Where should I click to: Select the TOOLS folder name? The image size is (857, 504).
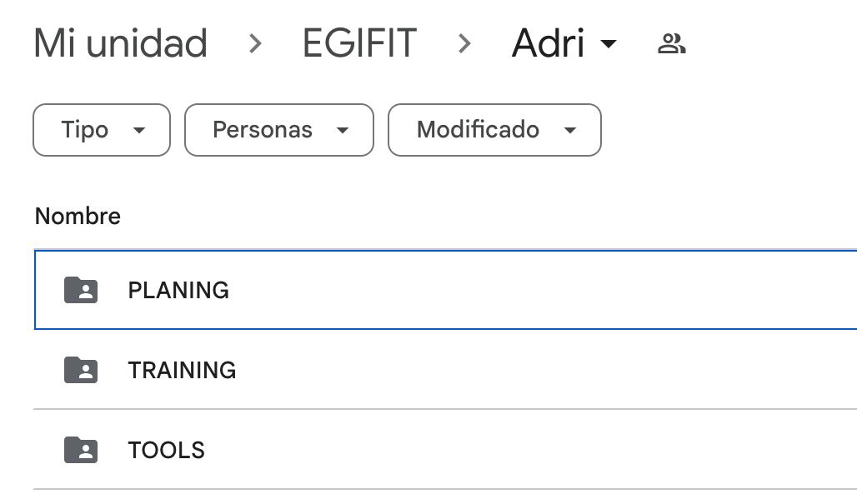(x=166, y=451)
